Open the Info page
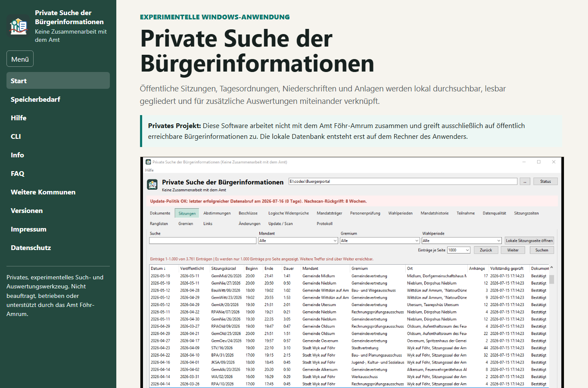The width and height of the screenshot is (588, 388). [58, 155]
